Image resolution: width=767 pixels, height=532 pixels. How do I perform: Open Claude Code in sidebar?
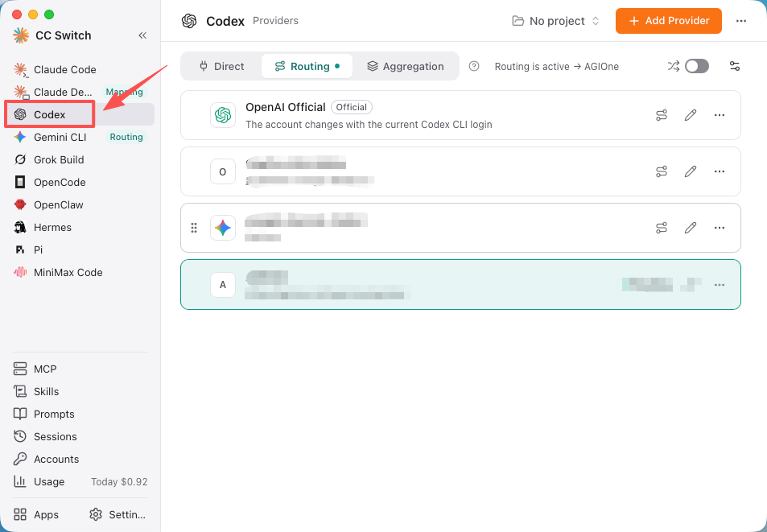(80, 69)
